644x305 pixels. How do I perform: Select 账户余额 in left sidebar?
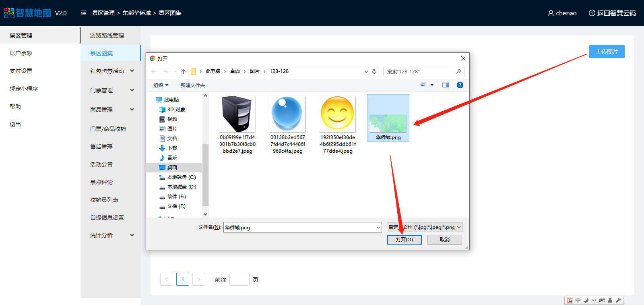click(x=21, y=53)
